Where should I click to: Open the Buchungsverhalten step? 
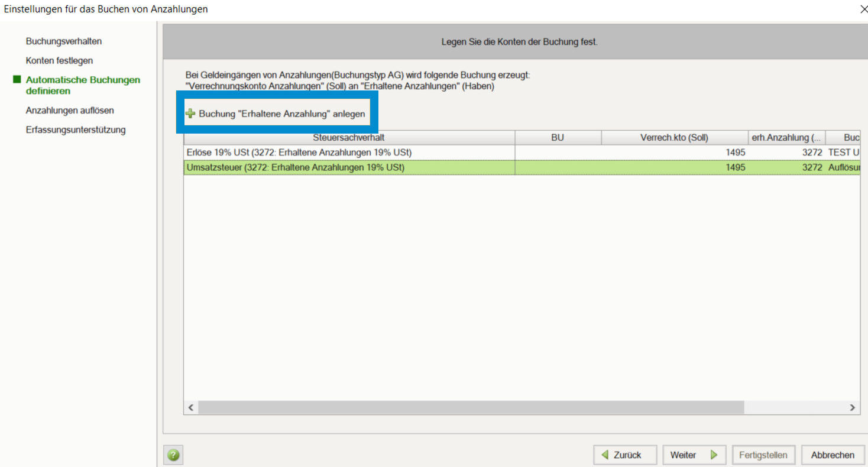pyautogui.click(x=63, y=41)
